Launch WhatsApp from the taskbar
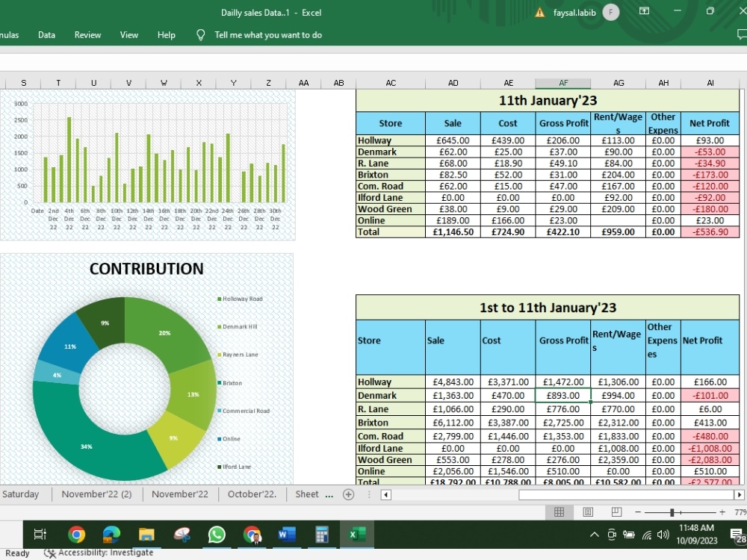This screenshot has width=747, height=560. (216, 535)
